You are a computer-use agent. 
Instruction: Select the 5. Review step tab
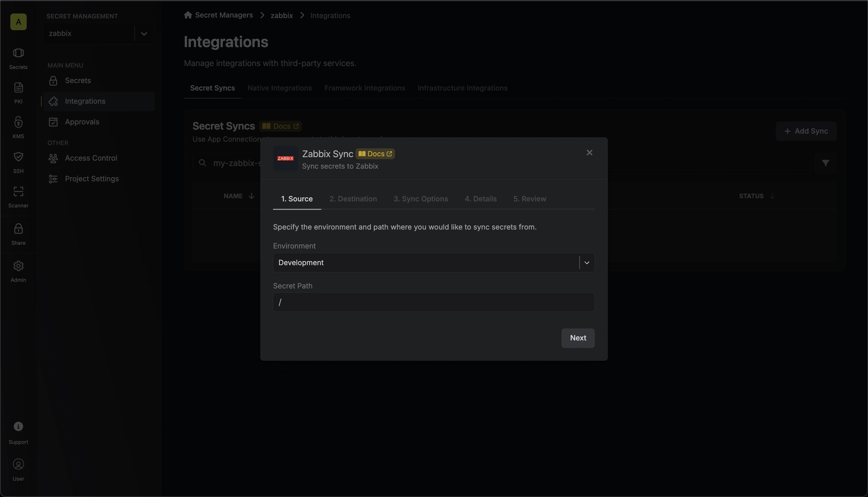pos(530,199)
